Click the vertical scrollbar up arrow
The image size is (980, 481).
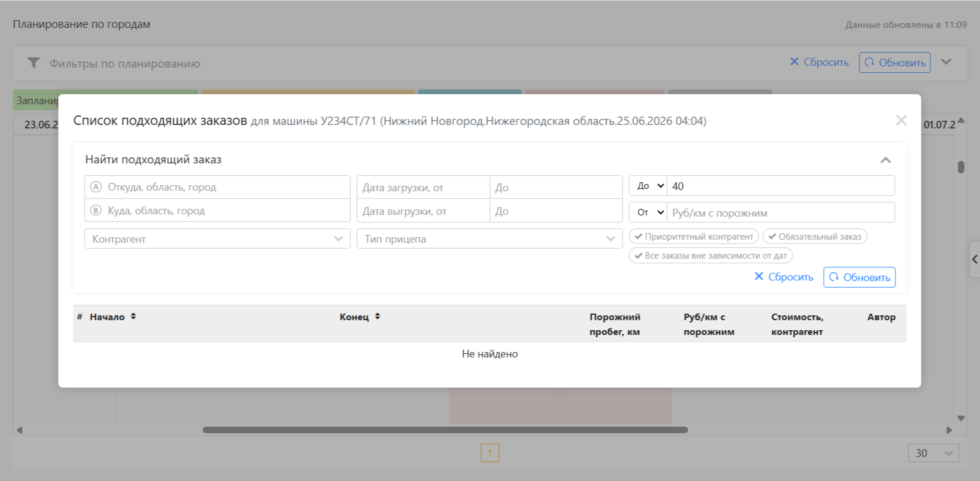click(961, 120)
